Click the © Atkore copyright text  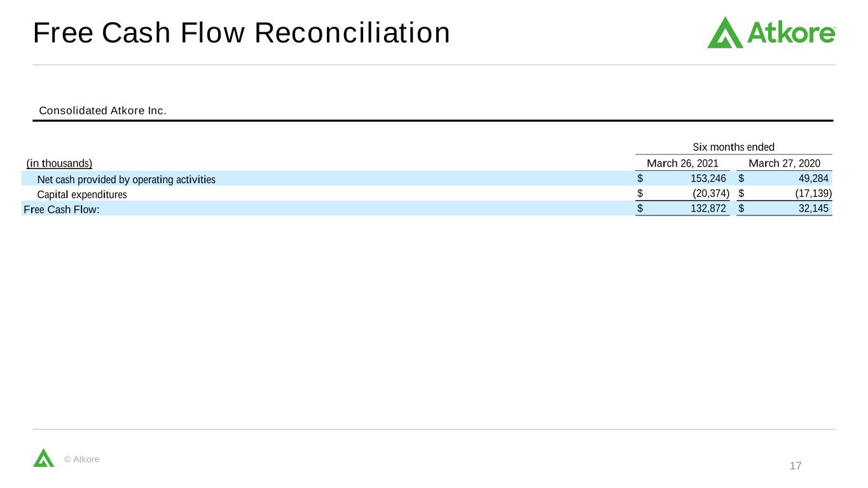coord(82,459)
